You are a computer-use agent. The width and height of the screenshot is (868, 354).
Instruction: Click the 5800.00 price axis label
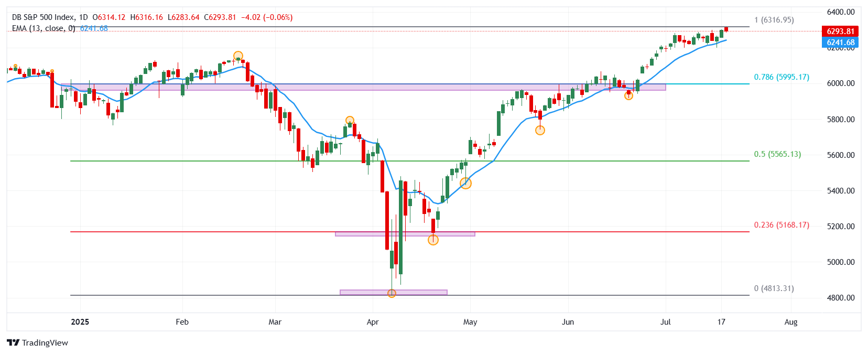pos(841,119)
